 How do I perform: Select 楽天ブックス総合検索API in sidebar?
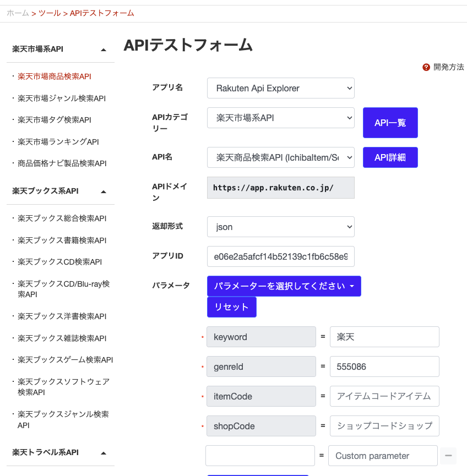click(62, 218)
